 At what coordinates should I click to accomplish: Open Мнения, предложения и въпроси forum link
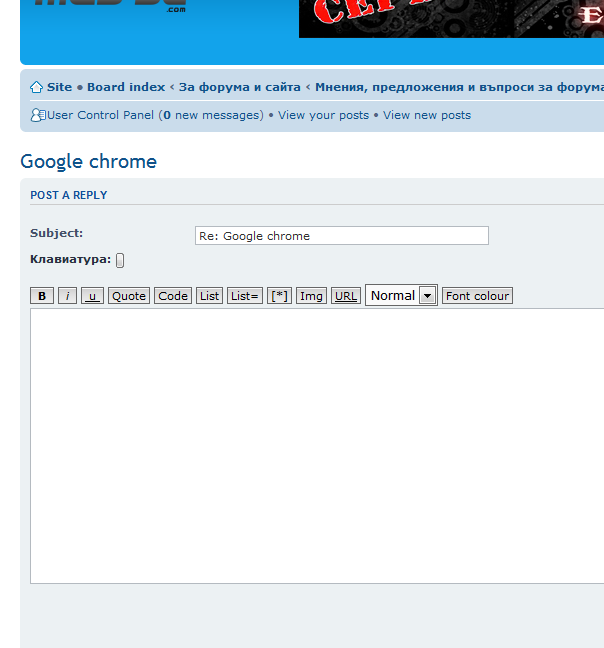coord(459,87)
